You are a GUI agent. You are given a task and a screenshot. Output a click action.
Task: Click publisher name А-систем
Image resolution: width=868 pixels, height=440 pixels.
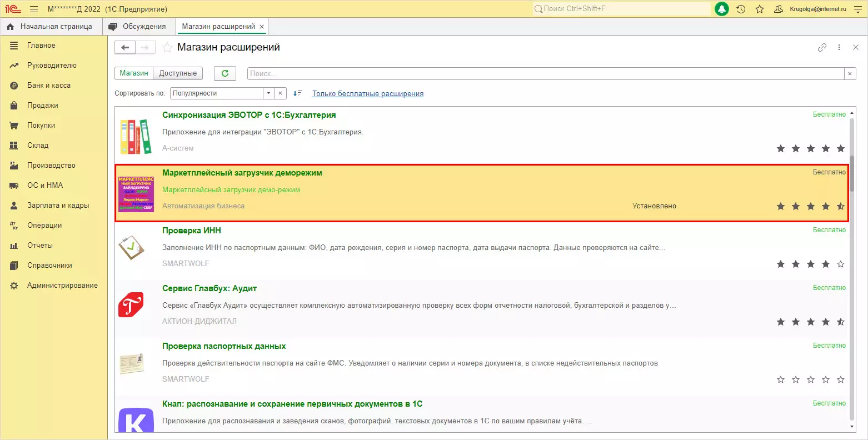(x=178, y=148)
